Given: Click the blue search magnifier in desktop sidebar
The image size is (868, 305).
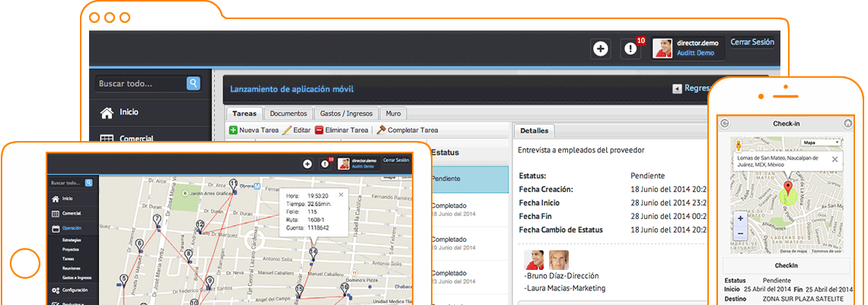Looking at the screenshot, I should [193, 83].
